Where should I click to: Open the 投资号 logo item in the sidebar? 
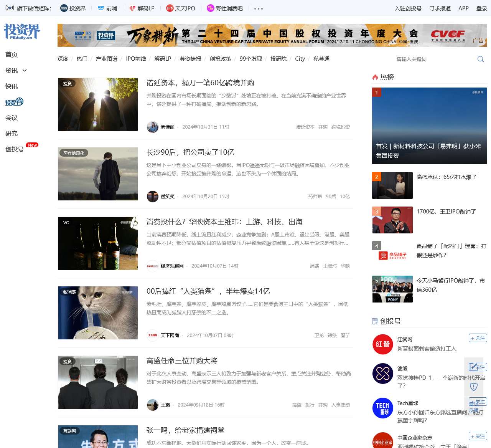click(x=14, y=102)
